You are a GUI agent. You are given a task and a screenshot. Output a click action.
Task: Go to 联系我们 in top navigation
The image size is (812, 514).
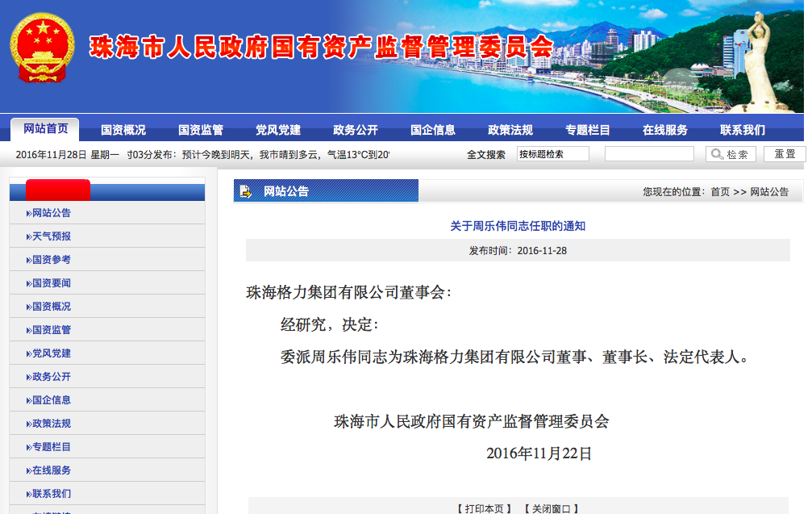743,130
